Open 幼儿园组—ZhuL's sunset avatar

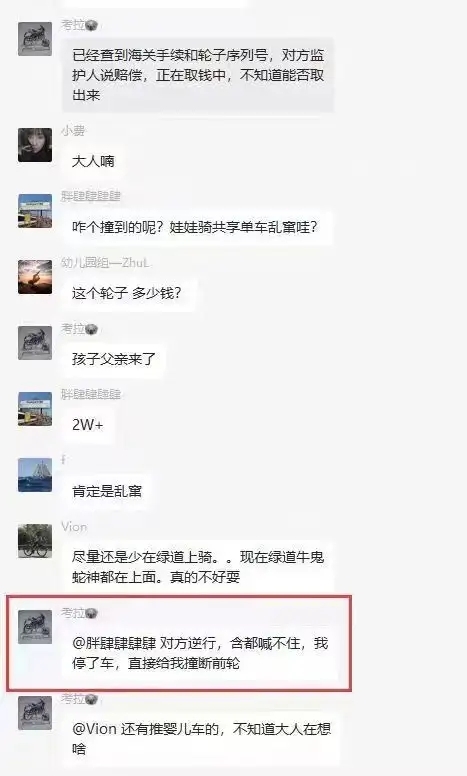(35, 277)
